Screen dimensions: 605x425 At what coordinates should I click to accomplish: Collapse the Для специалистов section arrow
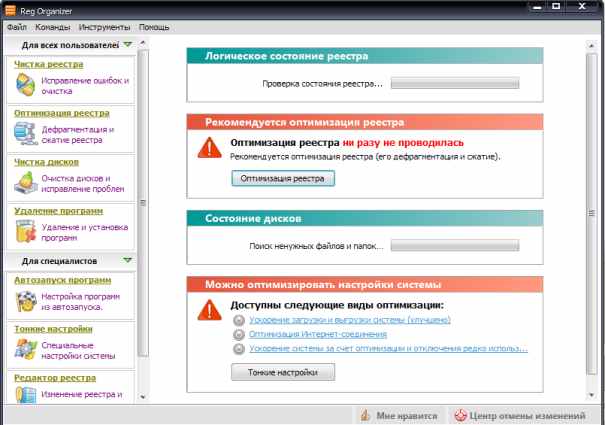pos(128,261)
